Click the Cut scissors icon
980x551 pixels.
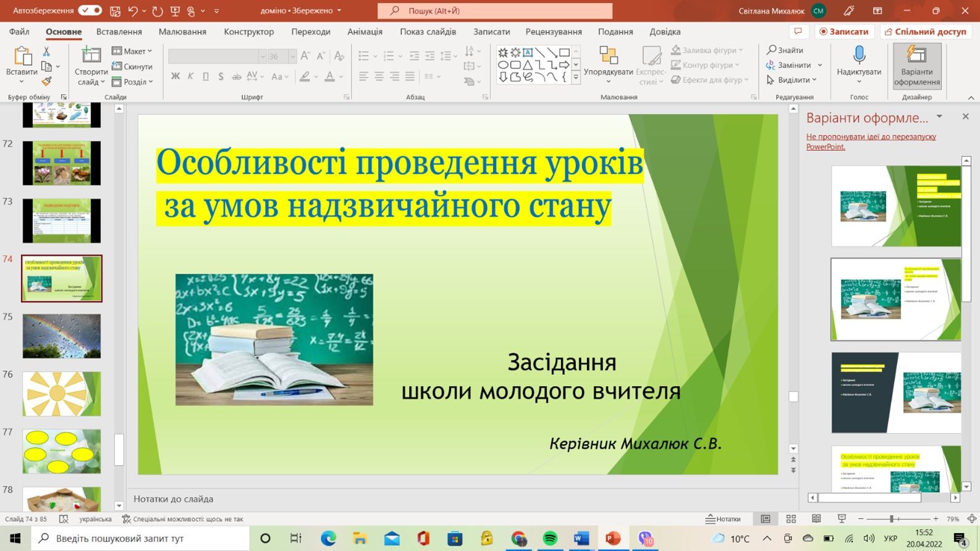(46, 51)
